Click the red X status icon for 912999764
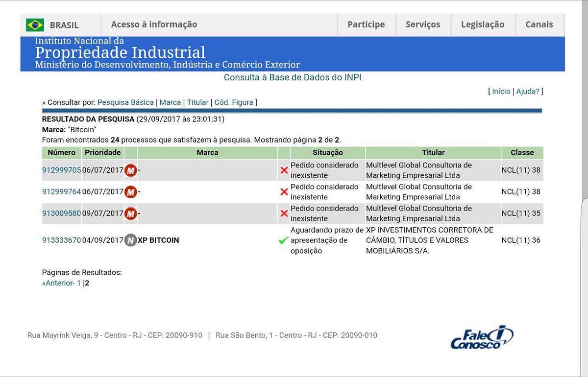The height and width of the screenshot is (377, 588). click(x=284, y=192)
